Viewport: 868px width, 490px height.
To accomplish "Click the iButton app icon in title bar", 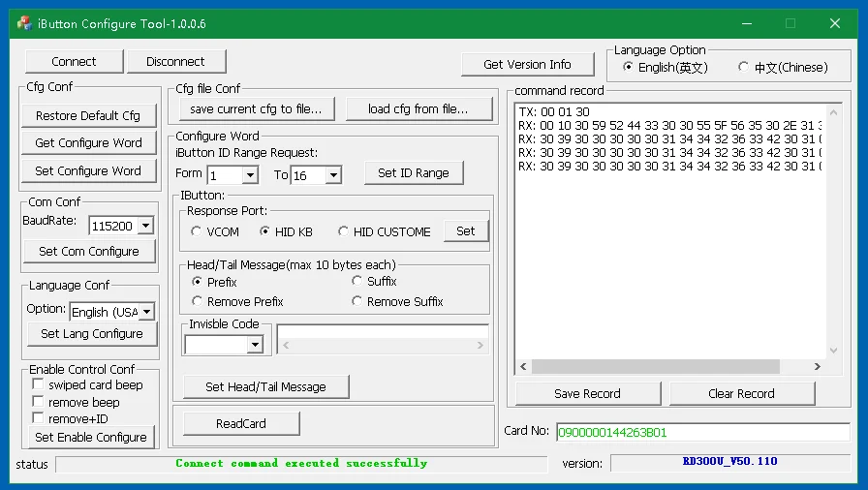I will pyautogui.click(x=24, y=23).
